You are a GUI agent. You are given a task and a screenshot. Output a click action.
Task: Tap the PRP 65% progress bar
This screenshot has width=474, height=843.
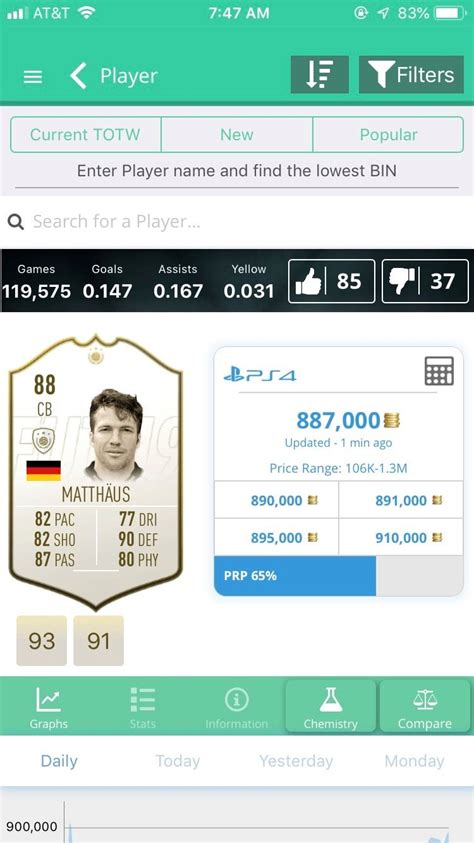pos(339,576)
